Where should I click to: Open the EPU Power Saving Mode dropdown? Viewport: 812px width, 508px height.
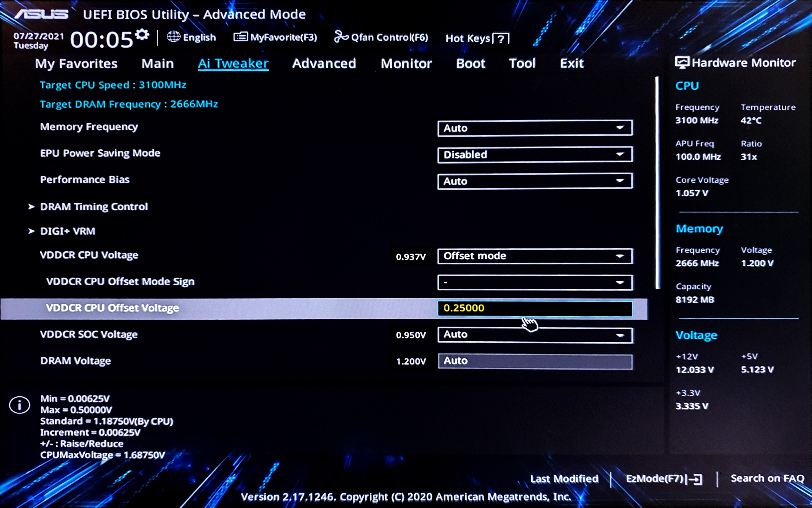pos(535,155)
